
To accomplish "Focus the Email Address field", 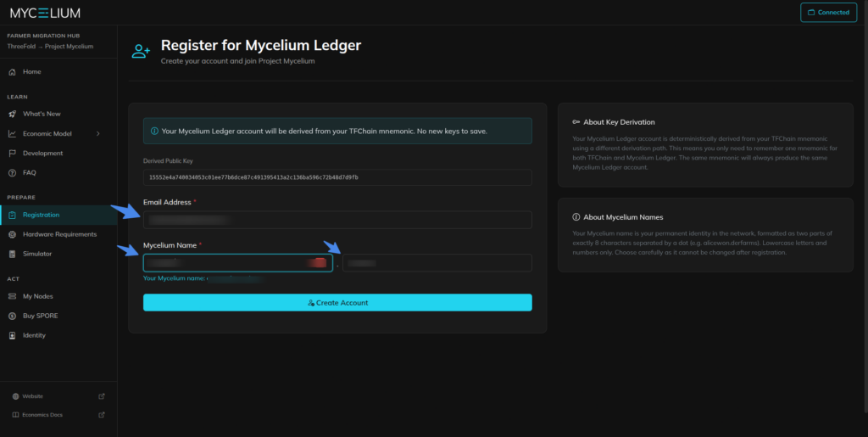I will tap(337, 220).
